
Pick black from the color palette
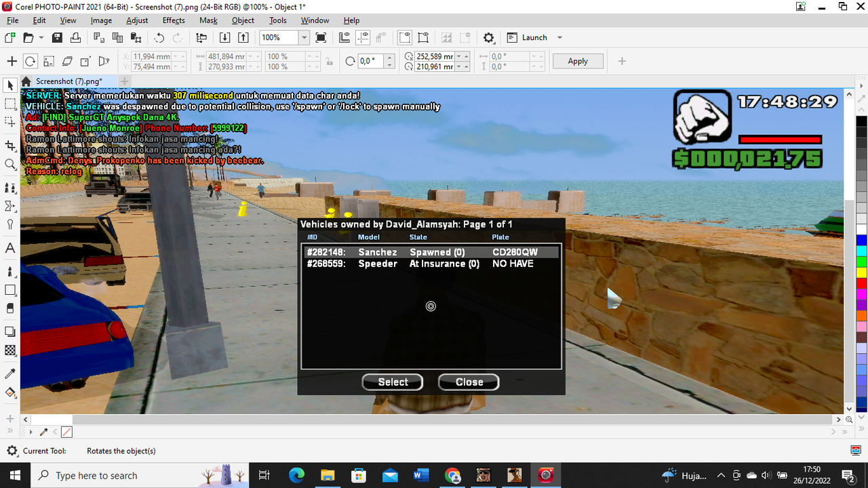click(x=861, y=123)
